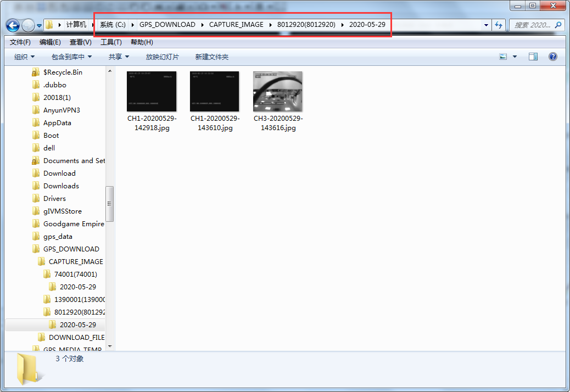The image size is (570, 392).
Task: Open the address bar history dropdown
Action: [x=486, y=25]
